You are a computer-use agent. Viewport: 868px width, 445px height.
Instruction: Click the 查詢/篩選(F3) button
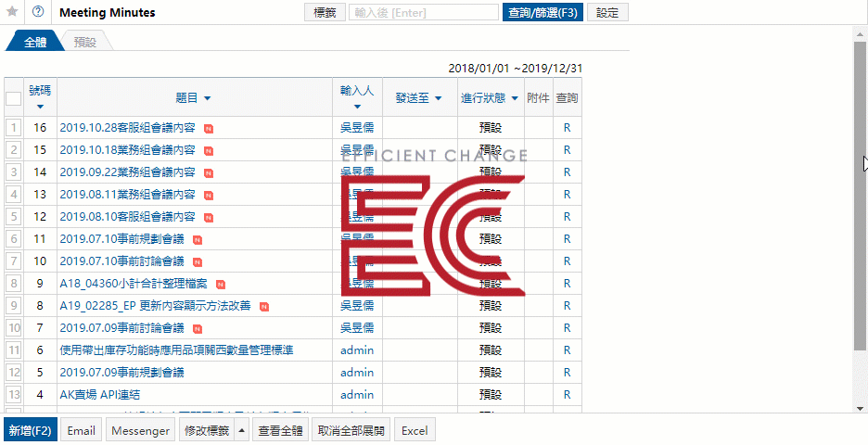click(542, 13)
